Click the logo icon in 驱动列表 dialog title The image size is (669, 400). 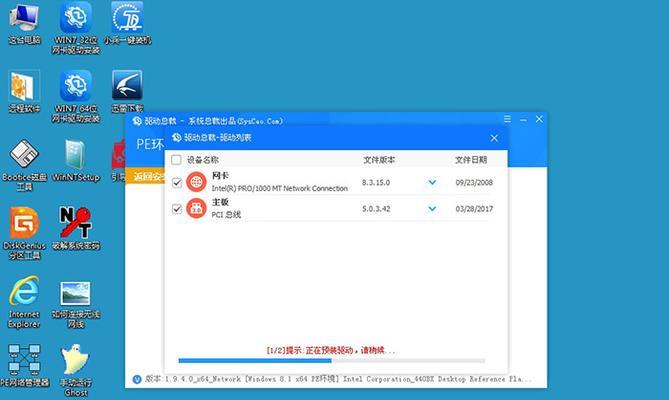tap(177, 137)
